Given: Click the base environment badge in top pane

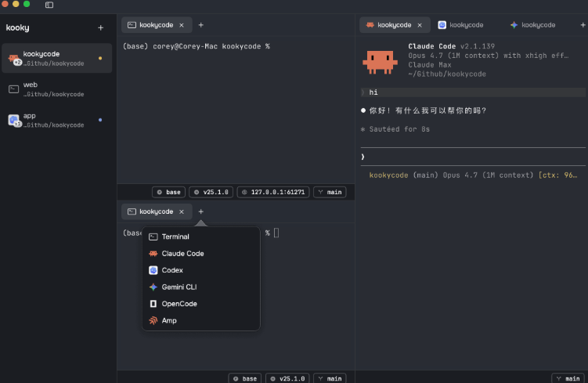Looking at the screenshot, I should [169, 192].
